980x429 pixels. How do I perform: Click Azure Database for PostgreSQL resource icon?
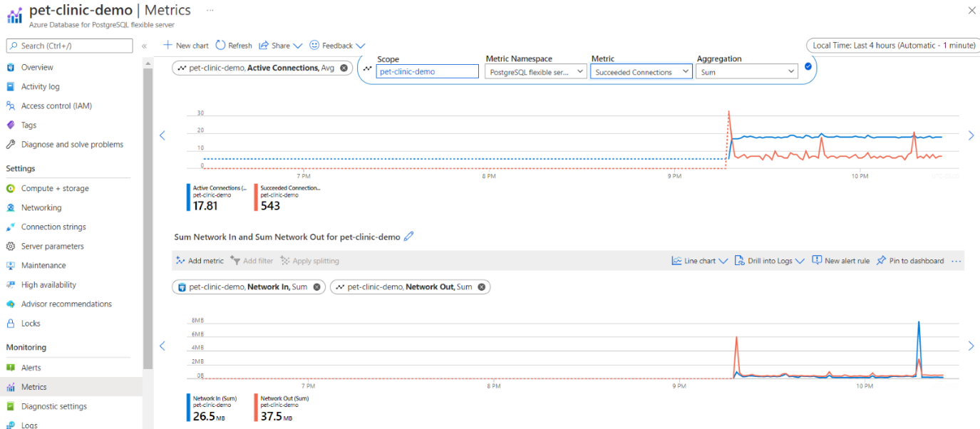coord(14,16)
